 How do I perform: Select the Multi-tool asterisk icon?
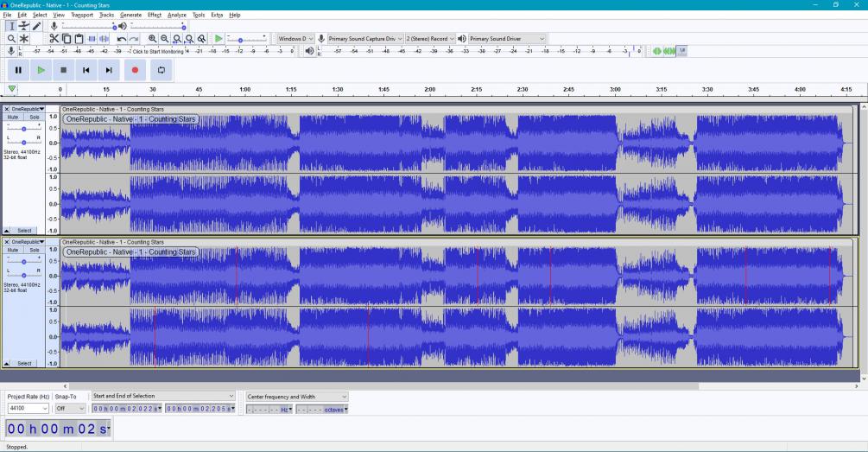click(x=24, y=39)
